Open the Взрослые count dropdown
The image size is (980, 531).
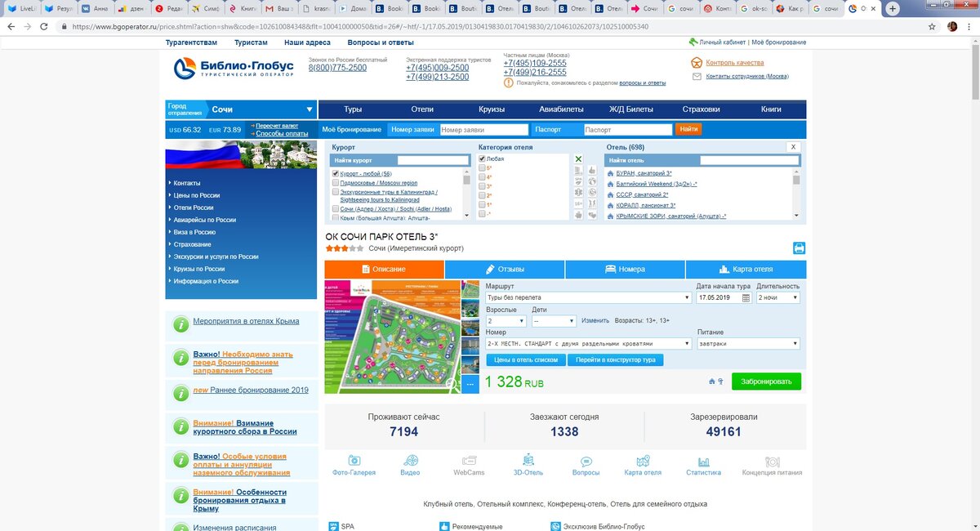coord(506,321)
